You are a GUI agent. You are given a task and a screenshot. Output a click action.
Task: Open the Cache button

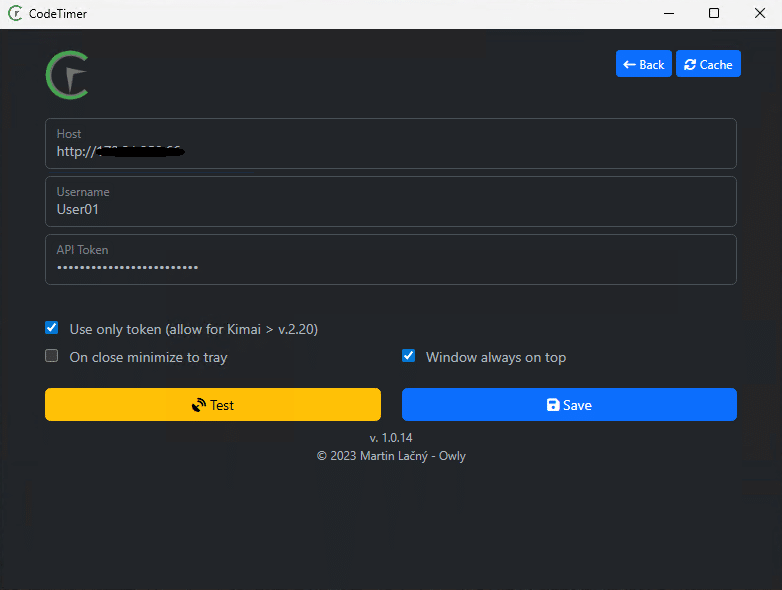[x=708, y=65]
